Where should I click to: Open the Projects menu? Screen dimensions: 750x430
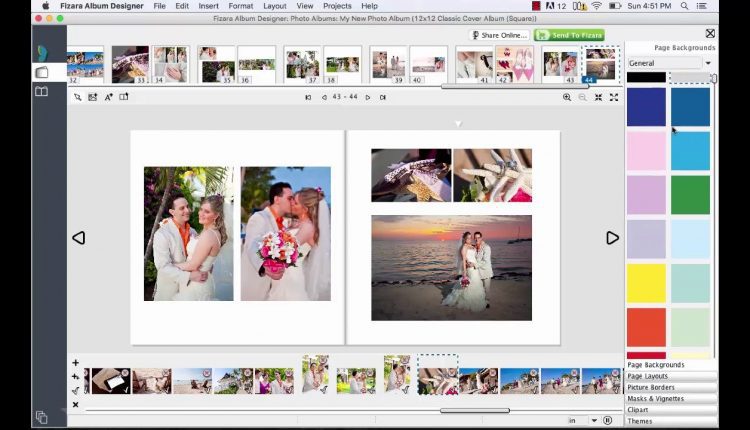click(x=337, y=6)
